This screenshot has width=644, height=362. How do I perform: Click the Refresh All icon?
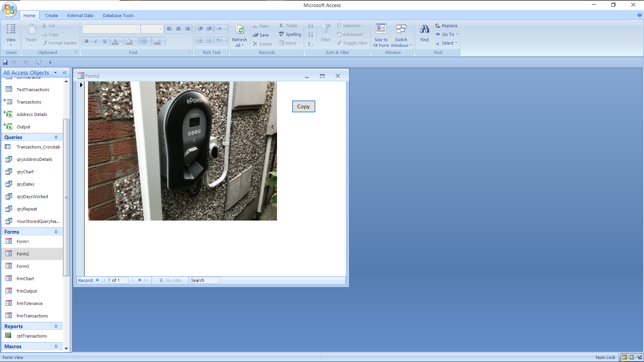[240, 29]
